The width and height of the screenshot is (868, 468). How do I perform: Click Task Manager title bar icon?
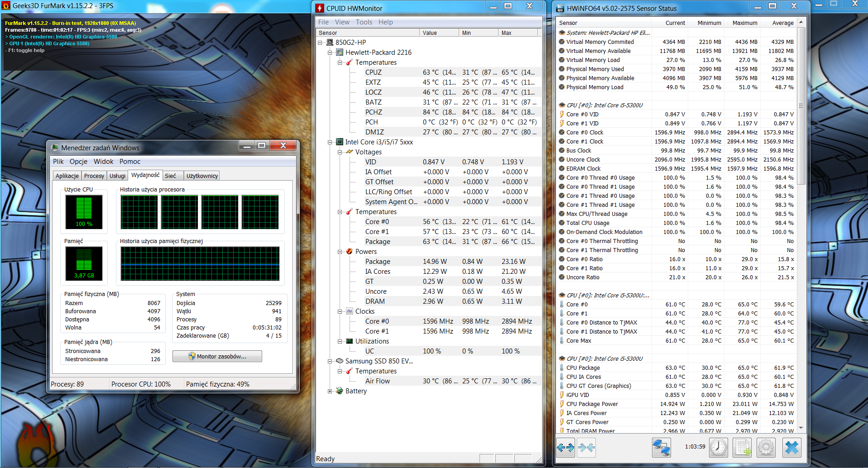click(55, 148)
